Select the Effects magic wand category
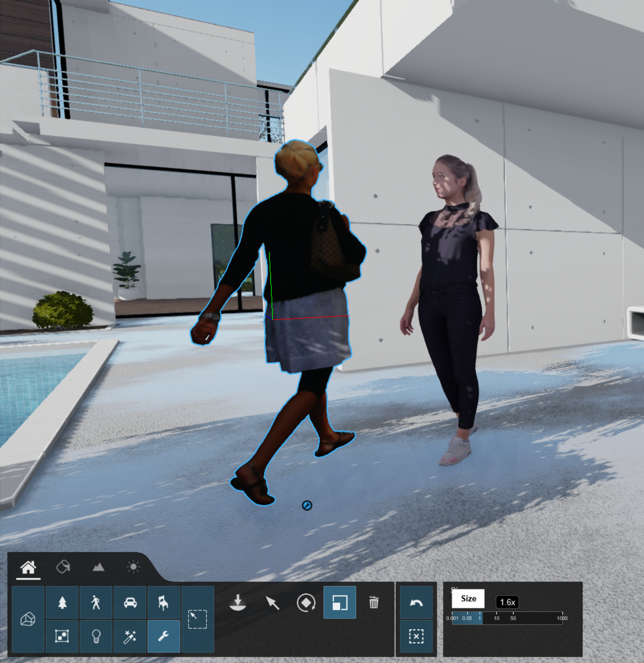 (x=130, y=636)
